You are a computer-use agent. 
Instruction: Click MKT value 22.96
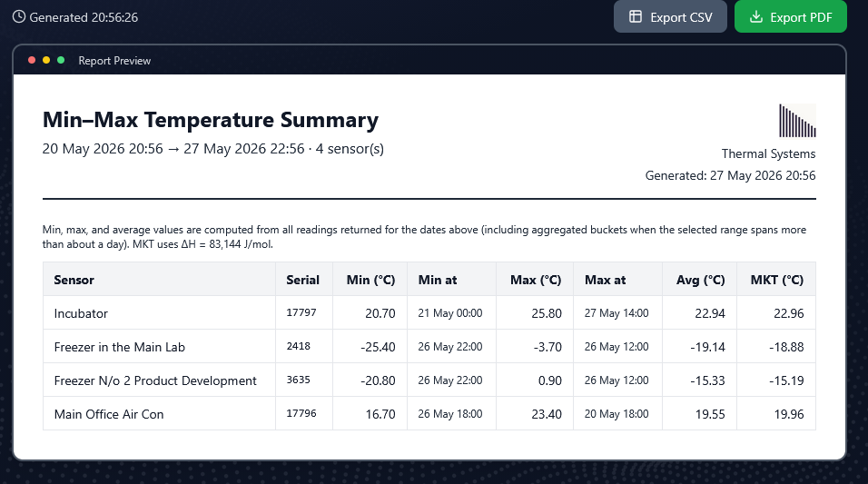tap(789, 313)
